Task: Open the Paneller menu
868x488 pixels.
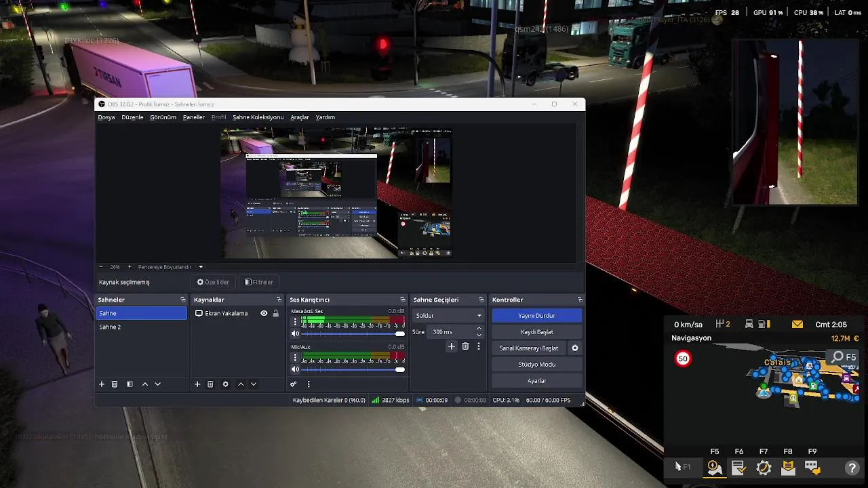Action: coord(193,117)
